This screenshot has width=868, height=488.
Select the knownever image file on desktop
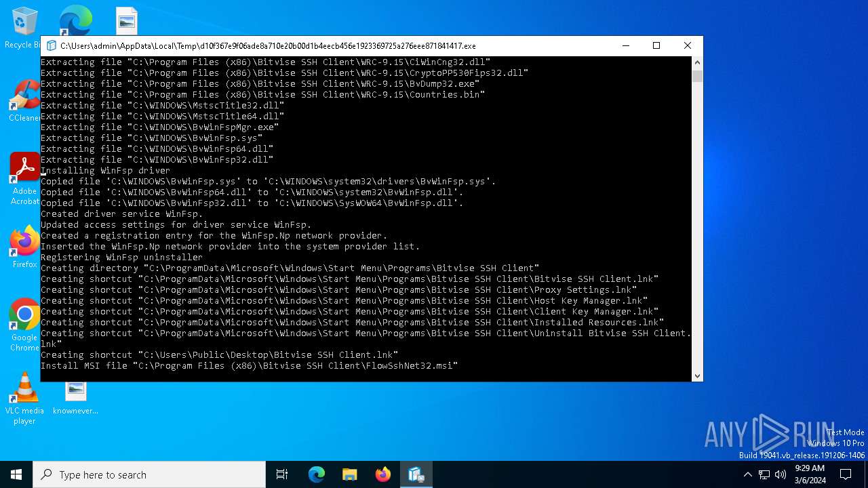(x=75, y=397)
